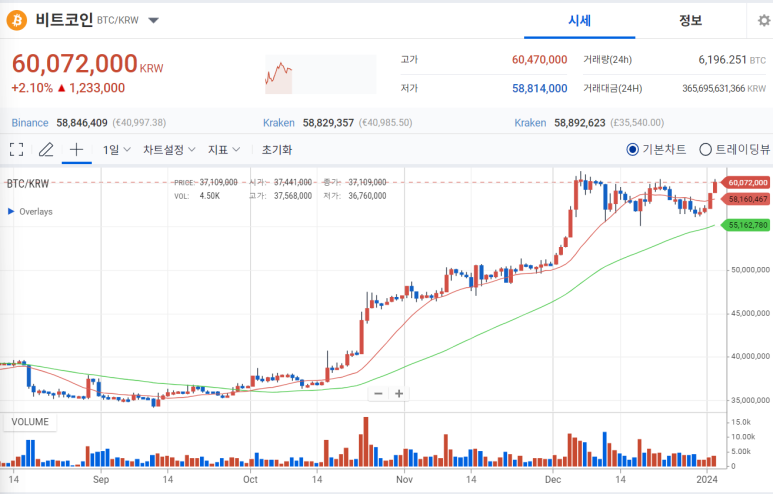Click the Bitcoin logo icon
The height and width of the screenshot is (494, 773).
(17, 19)
